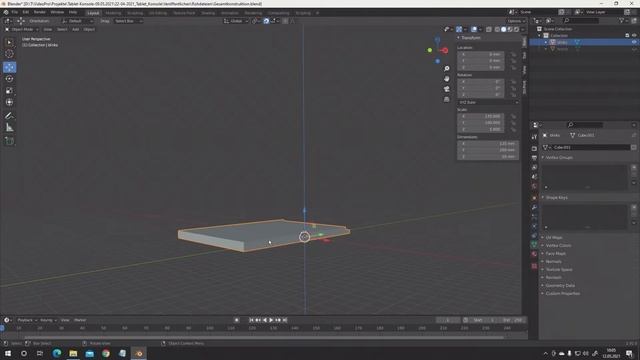This screenshot has height=360, width=640.
Task: Expand Custom Properties panel
Action: [x=562, y=293]
